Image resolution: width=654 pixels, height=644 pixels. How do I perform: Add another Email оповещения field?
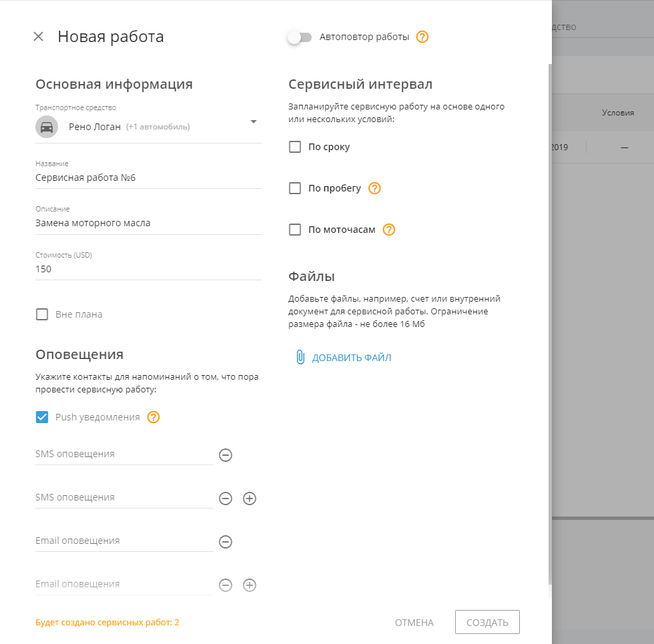coord(250,585)
